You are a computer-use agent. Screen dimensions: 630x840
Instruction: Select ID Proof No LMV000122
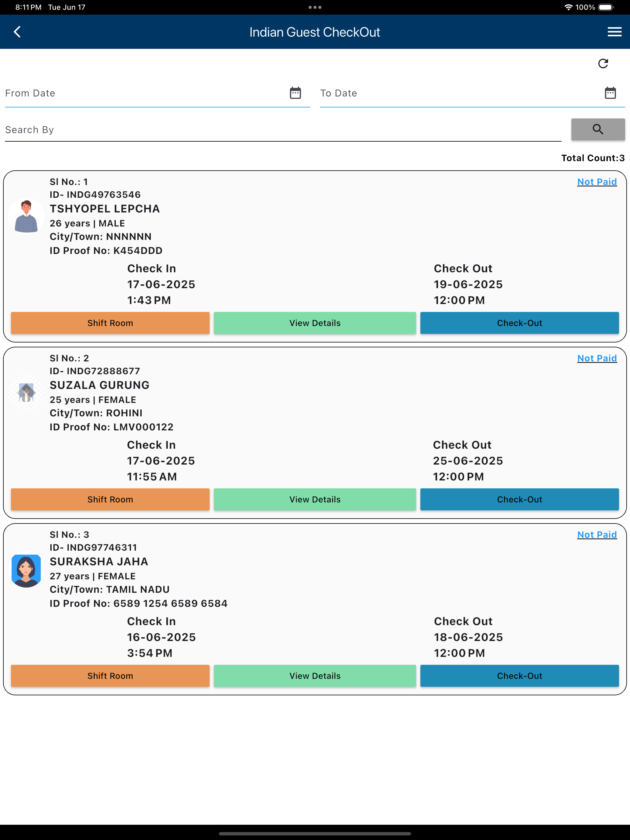pos(112,427)
